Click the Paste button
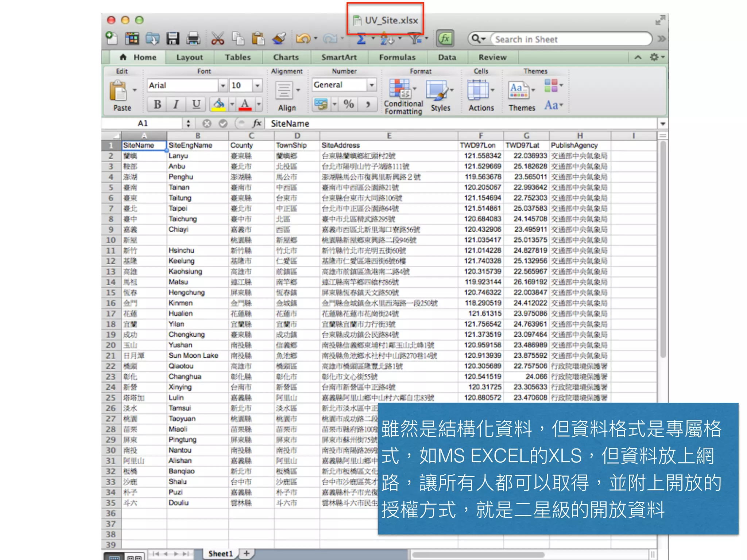This screenshot has height=560, width=747. [x=119, y=91]
